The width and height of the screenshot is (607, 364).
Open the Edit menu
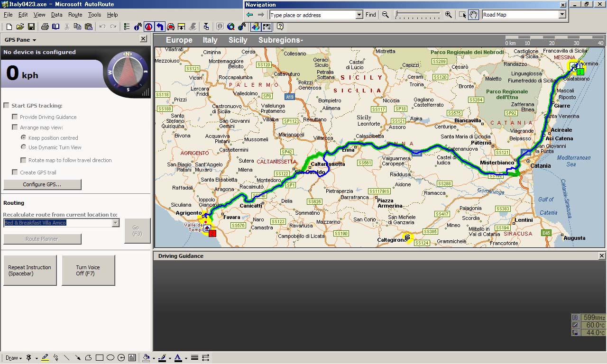pos(23,15)
